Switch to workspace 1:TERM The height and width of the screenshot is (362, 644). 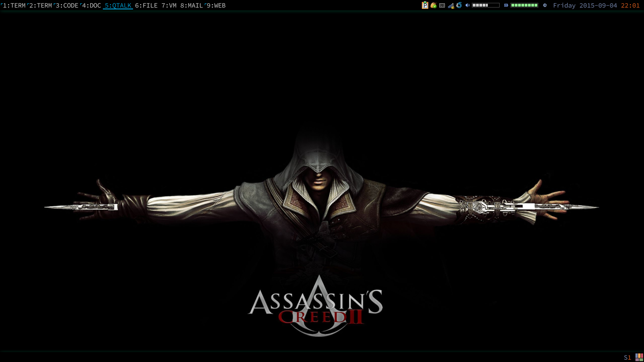tap(14, 6)
